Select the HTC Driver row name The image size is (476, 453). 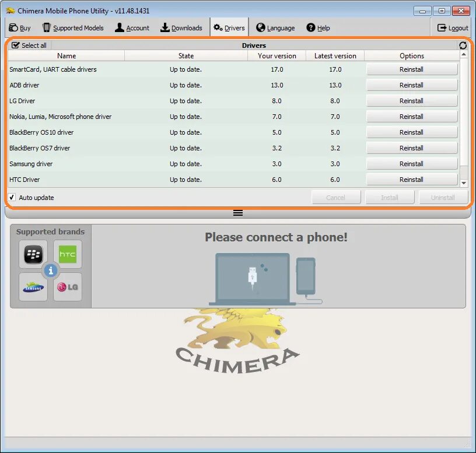point(24,180)
